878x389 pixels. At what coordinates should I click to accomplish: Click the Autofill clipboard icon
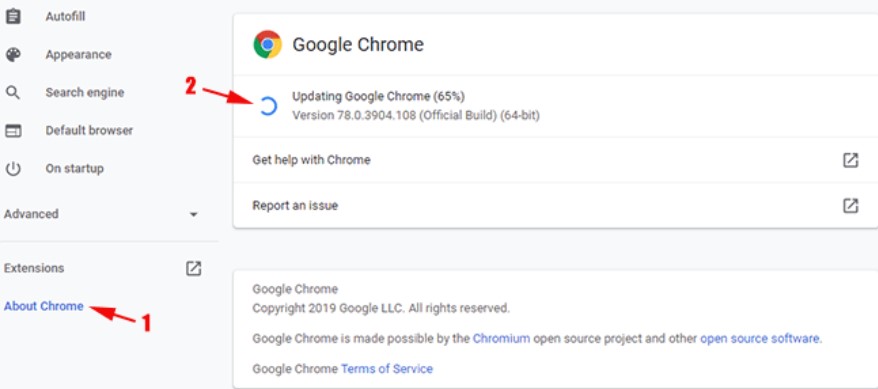click(x=13, y=16)
